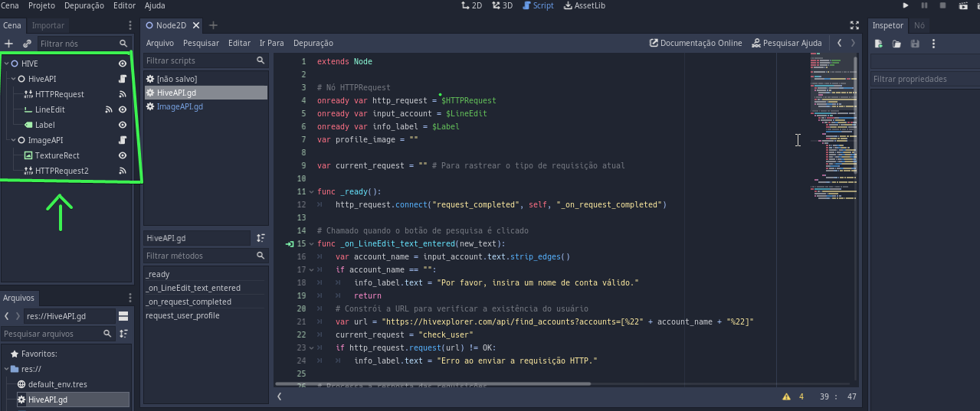980x411 pixels.
Task: Click the Filtrar scripts search field
Action: click(x=205, y=60)
